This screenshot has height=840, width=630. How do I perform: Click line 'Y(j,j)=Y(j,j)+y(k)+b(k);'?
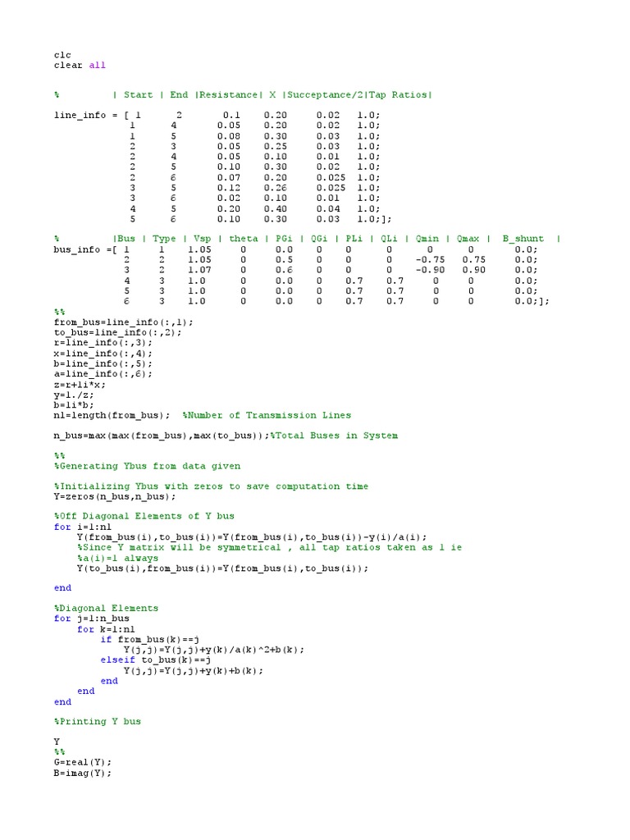click(194, 671)
